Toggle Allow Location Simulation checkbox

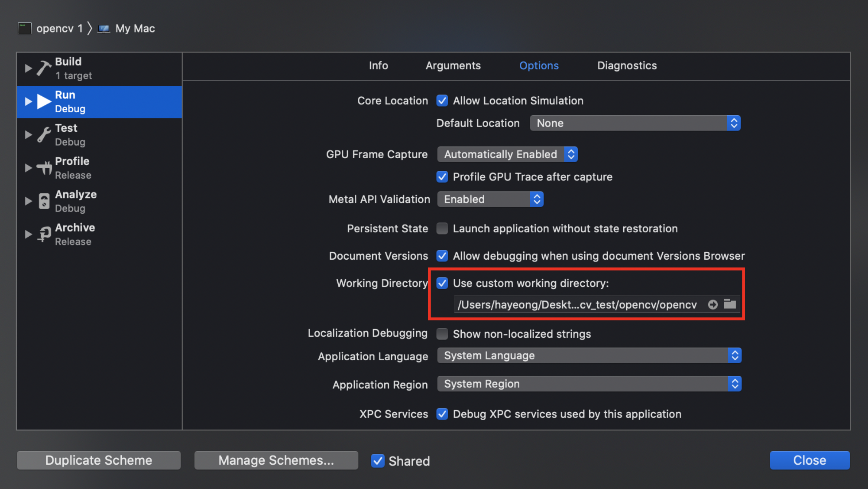click(x=442, y=101)
